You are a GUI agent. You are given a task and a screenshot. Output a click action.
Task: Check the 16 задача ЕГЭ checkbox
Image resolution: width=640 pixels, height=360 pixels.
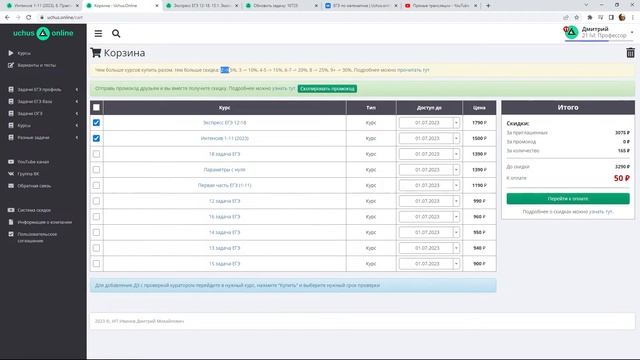coord(96,216)
